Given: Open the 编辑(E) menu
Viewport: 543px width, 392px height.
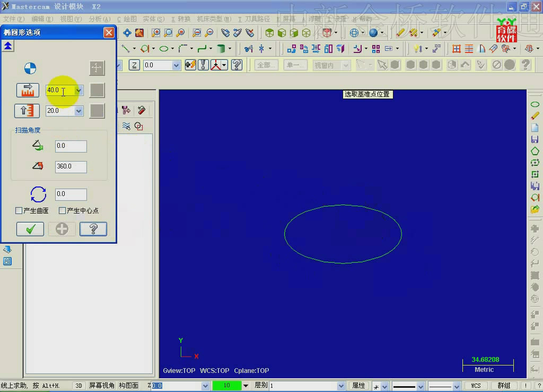Looking at the screenshot, I should (42, 19).
